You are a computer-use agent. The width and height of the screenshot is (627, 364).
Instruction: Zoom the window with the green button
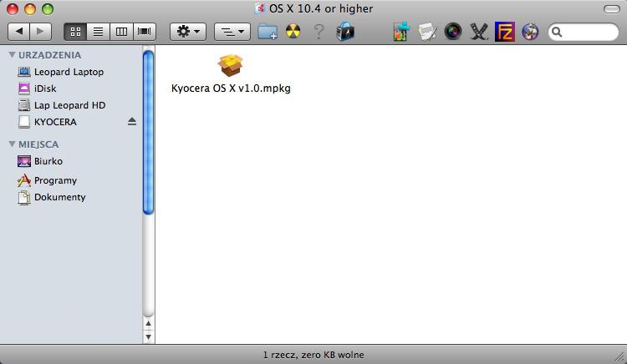click(x=48, y=9)
